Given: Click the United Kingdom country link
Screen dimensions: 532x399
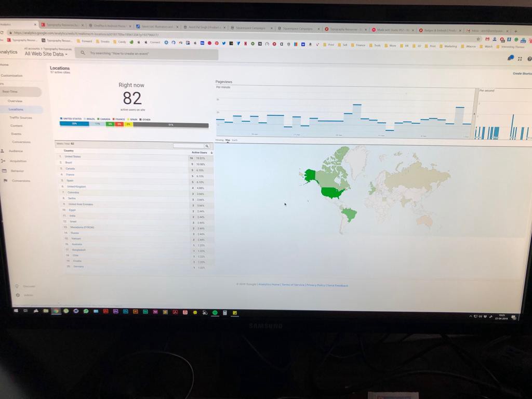Looking at the screenshot, I should pos(76,187).
